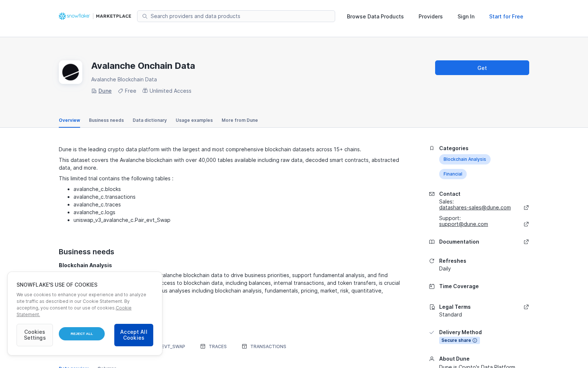Click the calendar icon beside Time Coverage
This screenshot has width=588, height=368.
pos(432,286)
